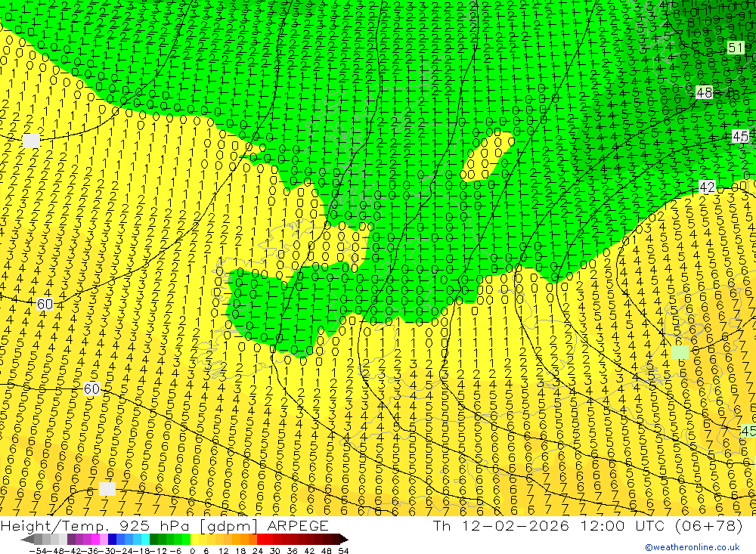Click the white-background 45 contour label
The height and width of the screenshot is (554, 756).
point(741,137)
